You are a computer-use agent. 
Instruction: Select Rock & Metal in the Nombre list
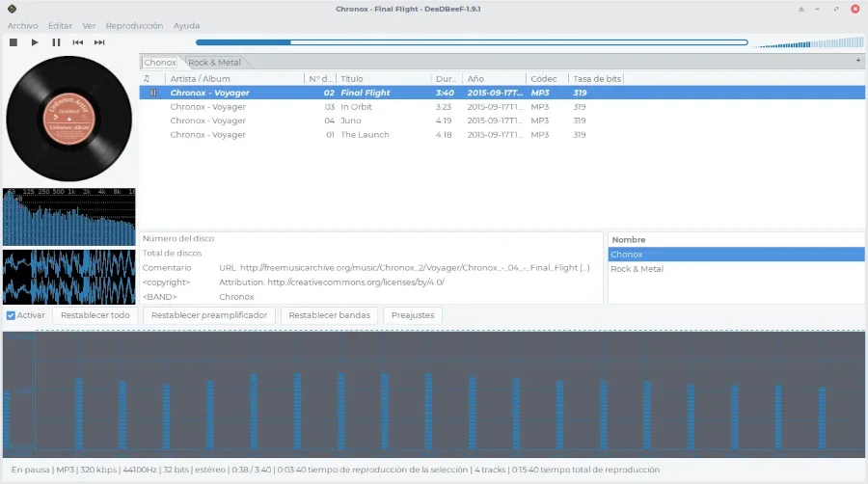[736, 269]
